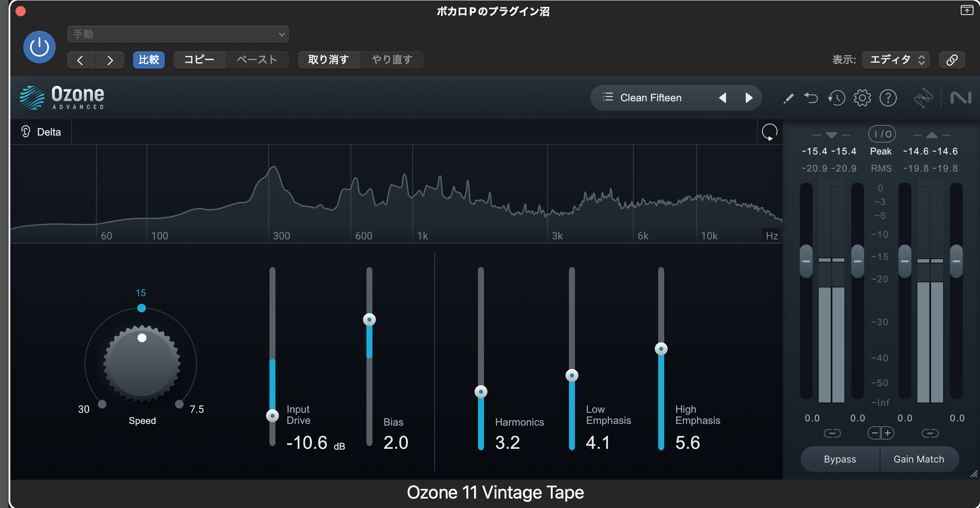Click the spectrum reset circular arrow icon
Image resolution: width=980 pixels, height=508 pixels.
tap(770, 132)
